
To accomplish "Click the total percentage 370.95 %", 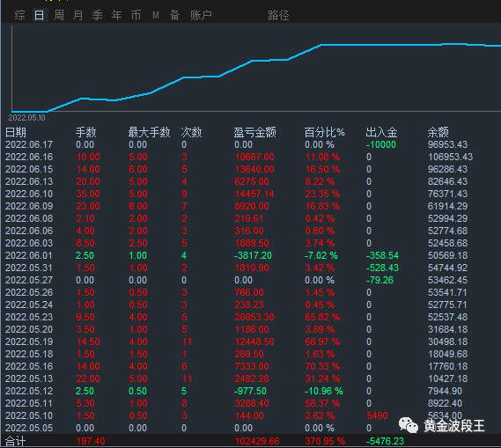I will (325, 441).
